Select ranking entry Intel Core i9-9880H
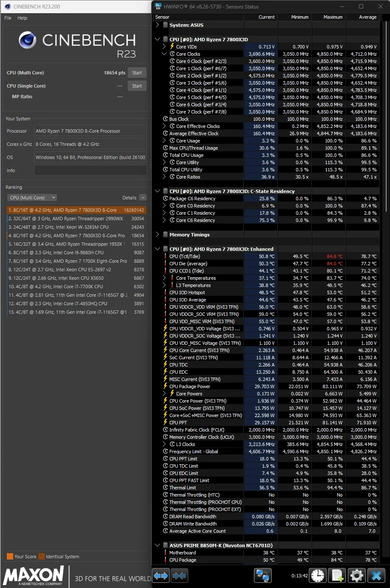The image size is (390, 588). tap(76, 253)
